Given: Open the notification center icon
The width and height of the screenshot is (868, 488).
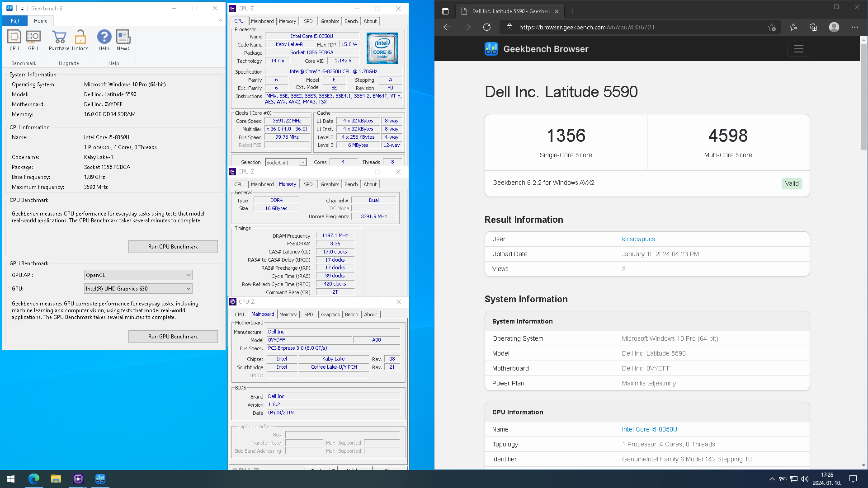Looking at the screenshot, I should point(853,479).
